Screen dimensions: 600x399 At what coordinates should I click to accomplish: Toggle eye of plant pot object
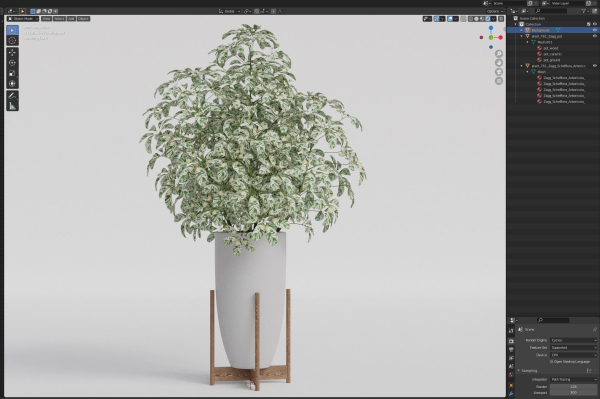(595, 36)
